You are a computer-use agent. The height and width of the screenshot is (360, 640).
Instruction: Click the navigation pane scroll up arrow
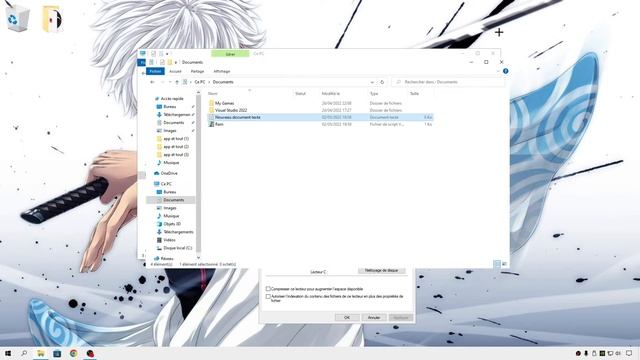tap(198, 93)
